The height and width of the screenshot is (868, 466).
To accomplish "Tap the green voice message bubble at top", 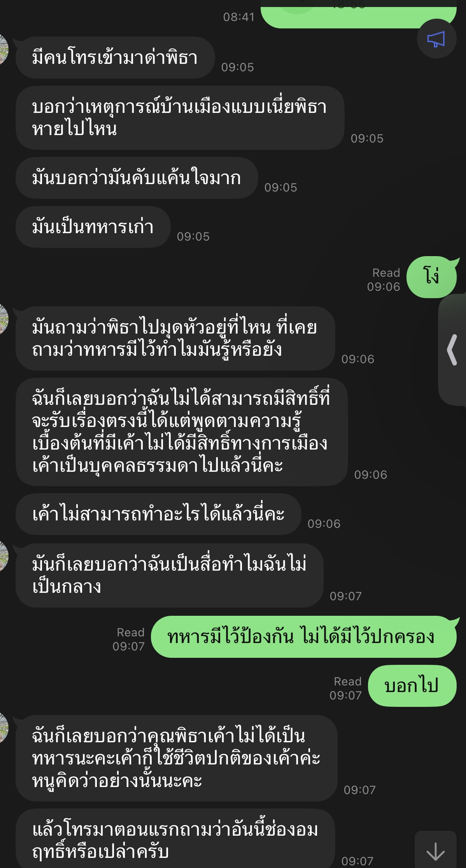I will 359,14.
